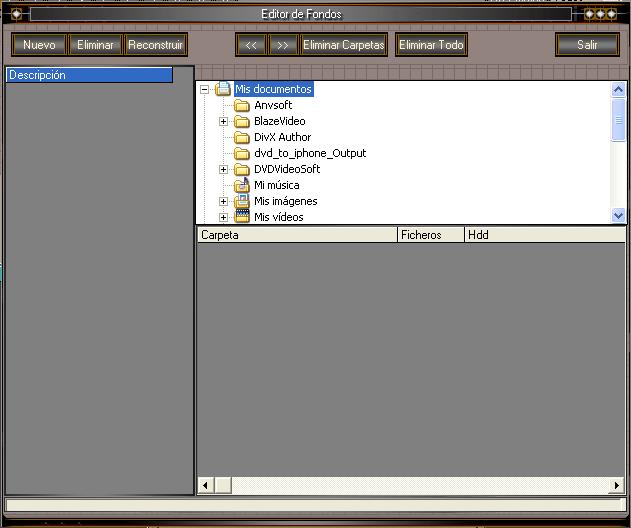Click the Reconstruir button
Screen dimensions: 631x528
(156, 45)
